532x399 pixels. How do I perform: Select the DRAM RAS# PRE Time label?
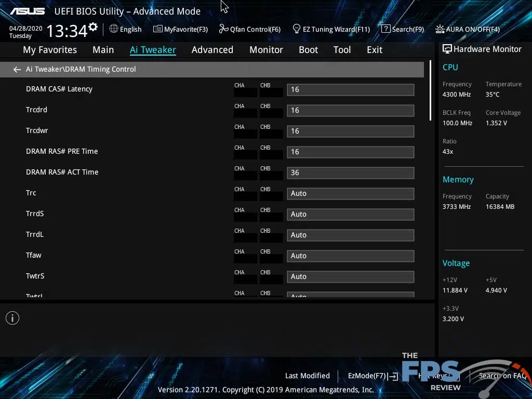(x=62, y=151)
